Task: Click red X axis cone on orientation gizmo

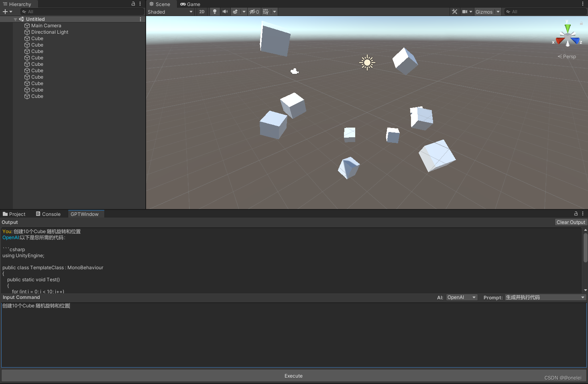Action: [560, 41]
